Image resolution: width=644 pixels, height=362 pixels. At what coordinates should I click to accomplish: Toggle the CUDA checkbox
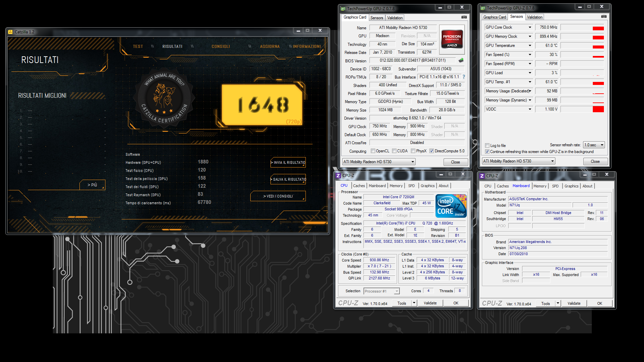[394, 151]
